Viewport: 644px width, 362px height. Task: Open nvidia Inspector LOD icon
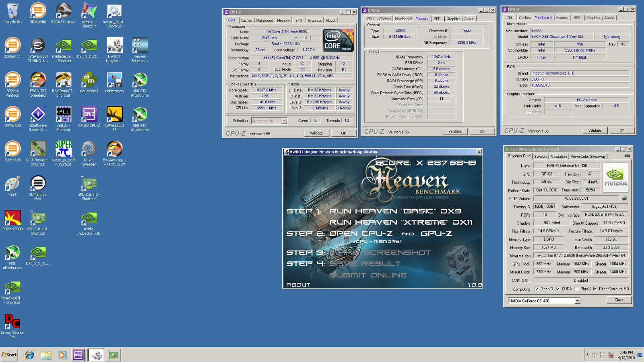[89, 222]
